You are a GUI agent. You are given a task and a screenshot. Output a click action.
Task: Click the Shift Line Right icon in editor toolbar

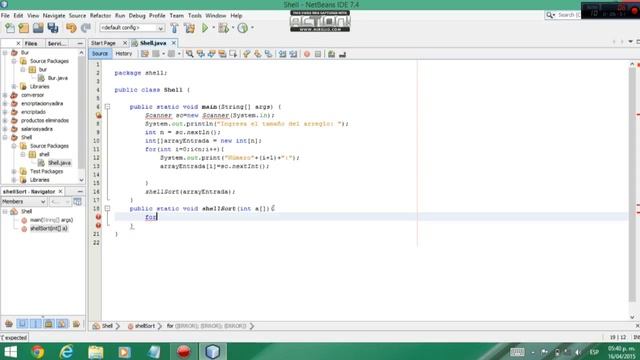(x=293, y=54)
